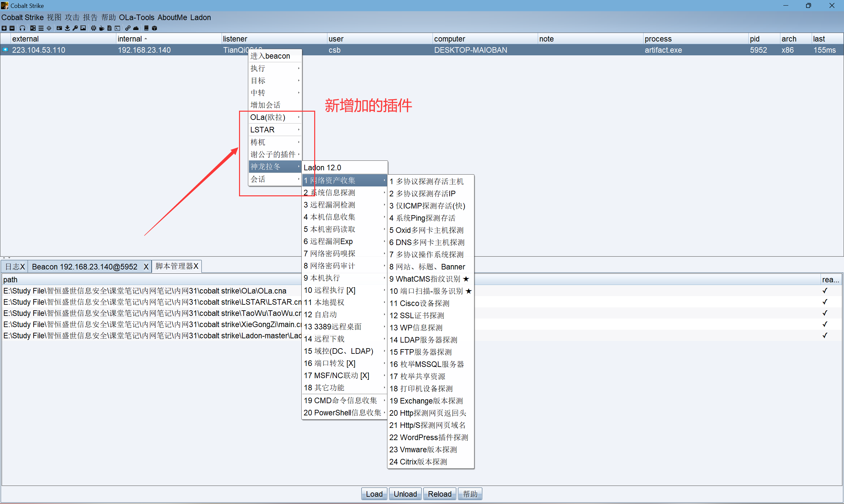The image size is (844, 504).
Task: Click the cloud manage web server icon
Action: click(136, 28)
